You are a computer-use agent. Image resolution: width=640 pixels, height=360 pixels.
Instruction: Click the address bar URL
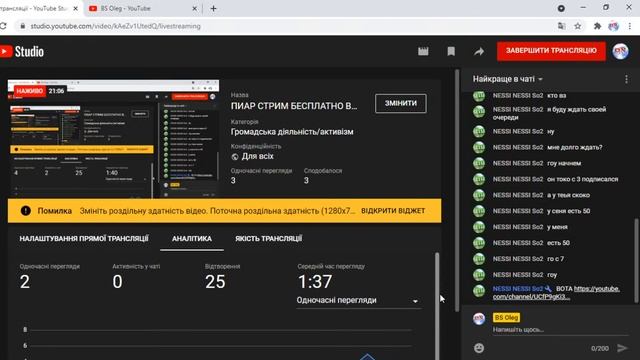pyautogui.click(x=116, y=26)
